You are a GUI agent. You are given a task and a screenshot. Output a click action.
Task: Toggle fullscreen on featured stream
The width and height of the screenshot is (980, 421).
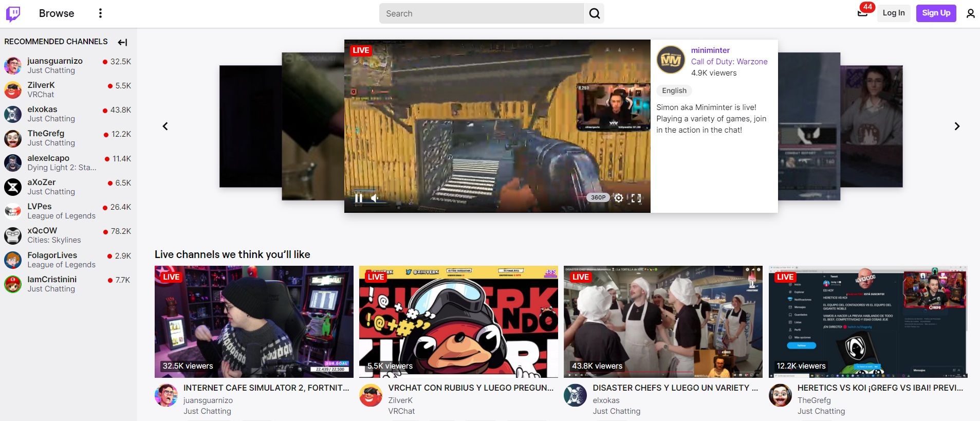[x=636, y=198]
